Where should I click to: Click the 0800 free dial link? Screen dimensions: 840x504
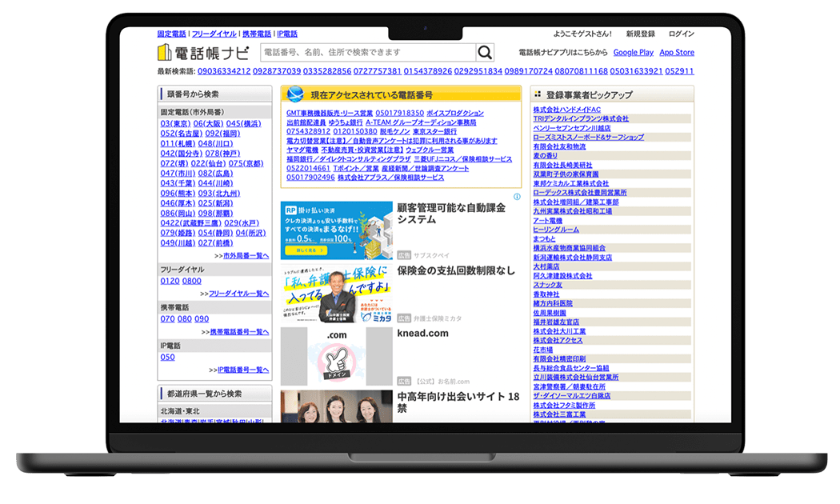(192, 281)
